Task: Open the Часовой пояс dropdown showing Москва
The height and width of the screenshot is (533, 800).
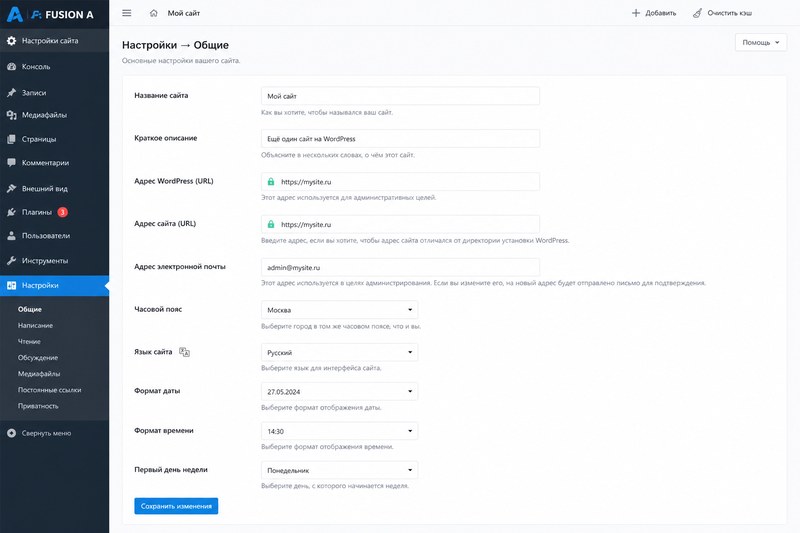Action: (339, 310)
